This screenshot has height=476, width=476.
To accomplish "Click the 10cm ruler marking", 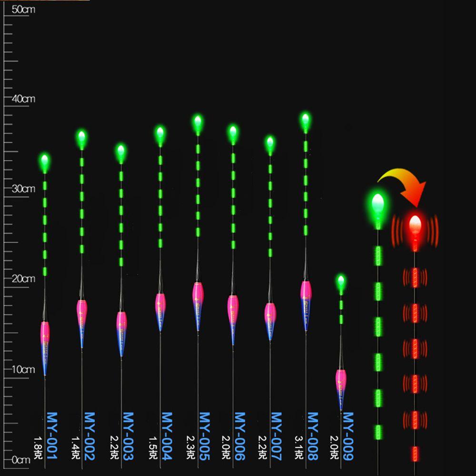I will click(x=23, y=369).
